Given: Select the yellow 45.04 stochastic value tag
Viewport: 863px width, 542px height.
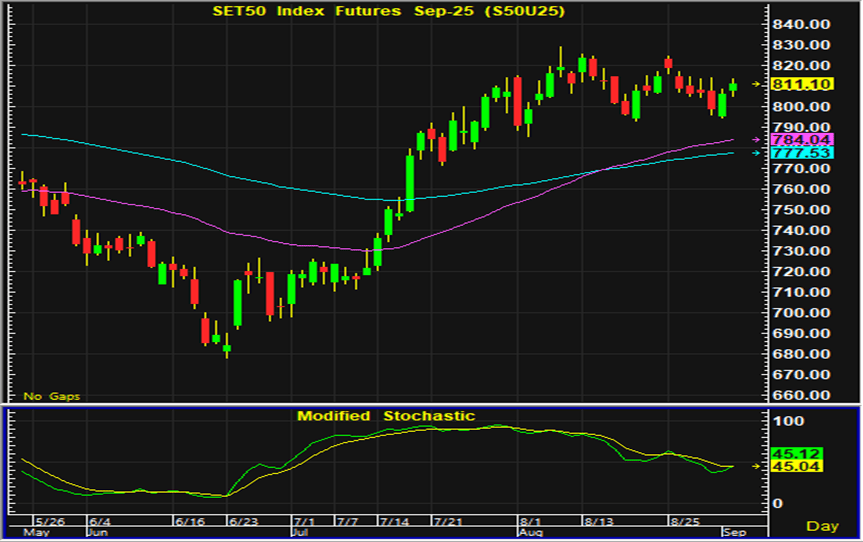Looking at the screenshot, I should tap(798, 467).
